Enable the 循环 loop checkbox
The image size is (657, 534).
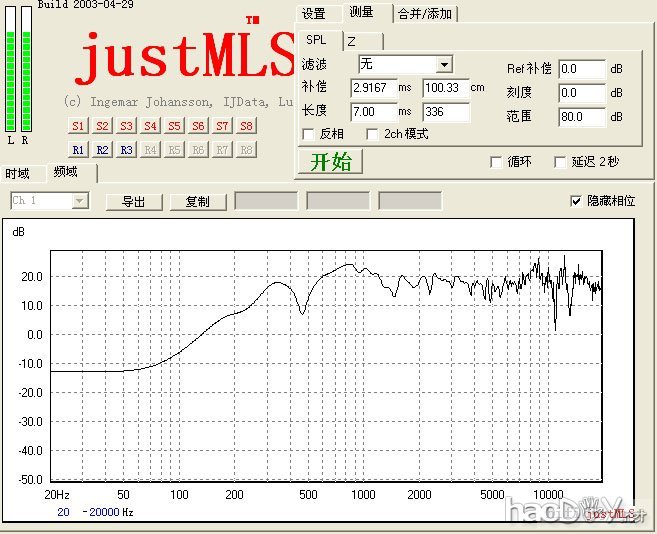click(x=496, y=162)
